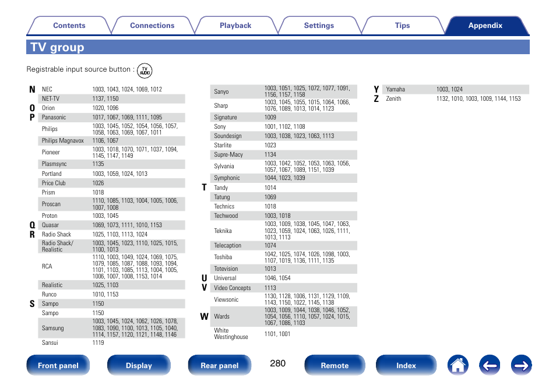This screenshot has height=392, width=556.
Task: Click the TV AUDIO input source icon
Action: point(145,71)
